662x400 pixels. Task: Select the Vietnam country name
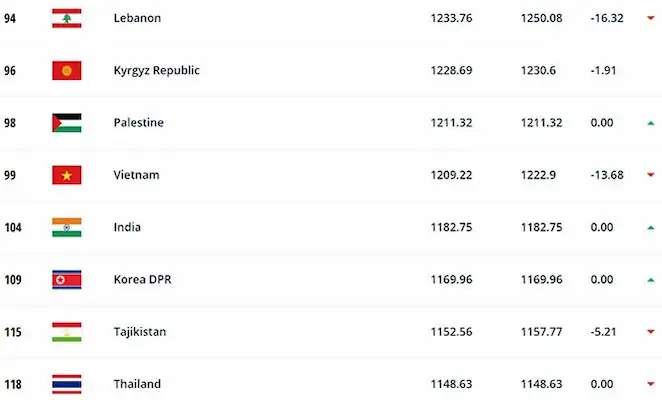pos(137,175)
